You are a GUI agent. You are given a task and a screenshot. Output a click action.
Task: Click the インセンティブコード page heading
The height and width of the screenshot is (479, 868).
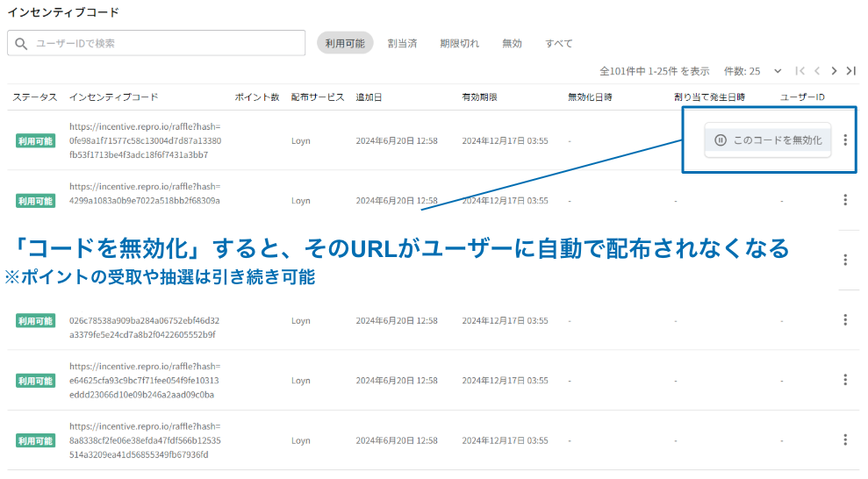tap(63, 12)
